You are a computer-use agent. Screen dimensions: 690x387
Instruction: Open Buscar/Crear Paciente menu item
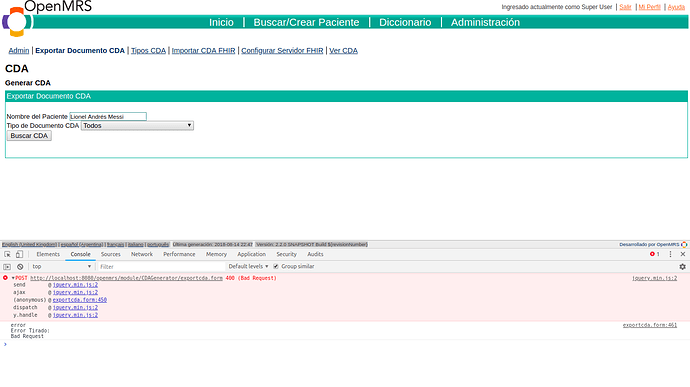[x=306, y=22]
